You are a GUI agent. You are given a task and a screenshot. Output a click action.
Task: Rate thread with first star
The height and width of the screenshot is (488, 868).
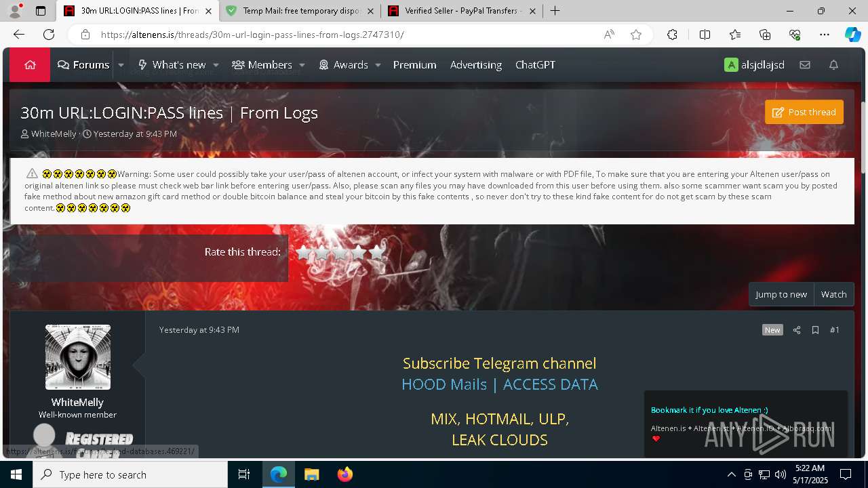pos(304,253)
